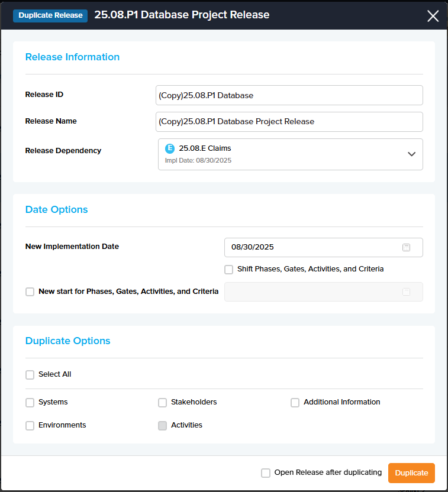Toggle the Additional Information checkbox
Viewport: 448px width, 492px height.
[295, 403]
